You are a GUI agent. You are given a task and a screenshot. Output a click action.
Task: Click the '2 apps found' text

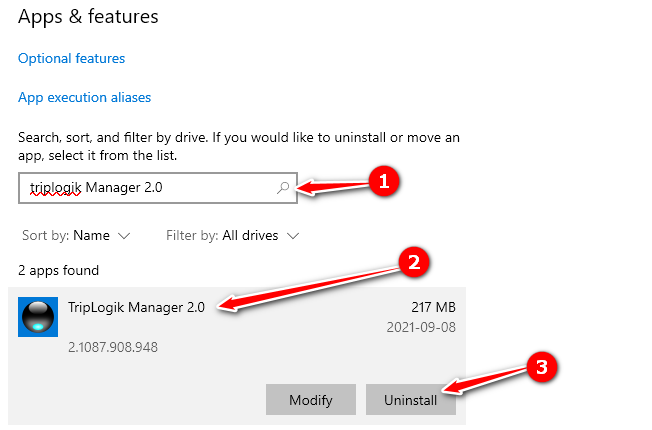59,271
